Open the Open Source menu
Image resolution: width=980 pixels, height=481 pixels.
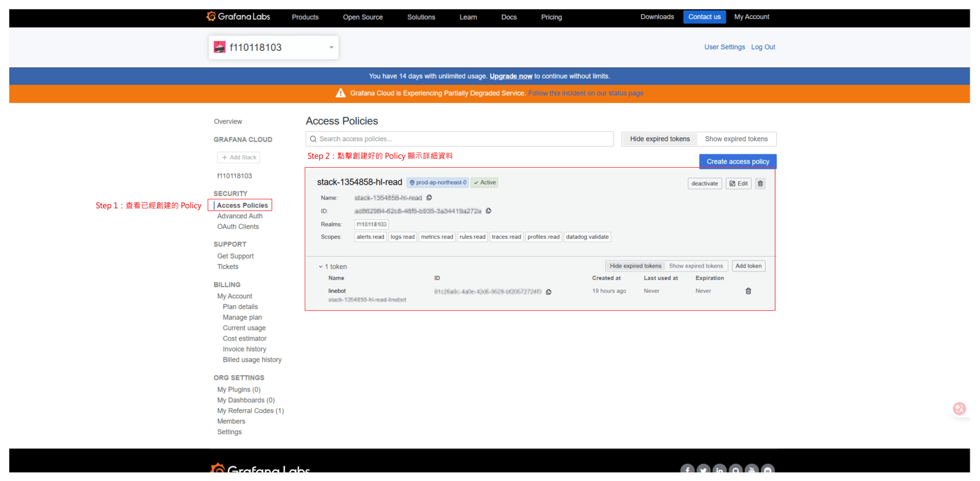(x=363, y=17)
